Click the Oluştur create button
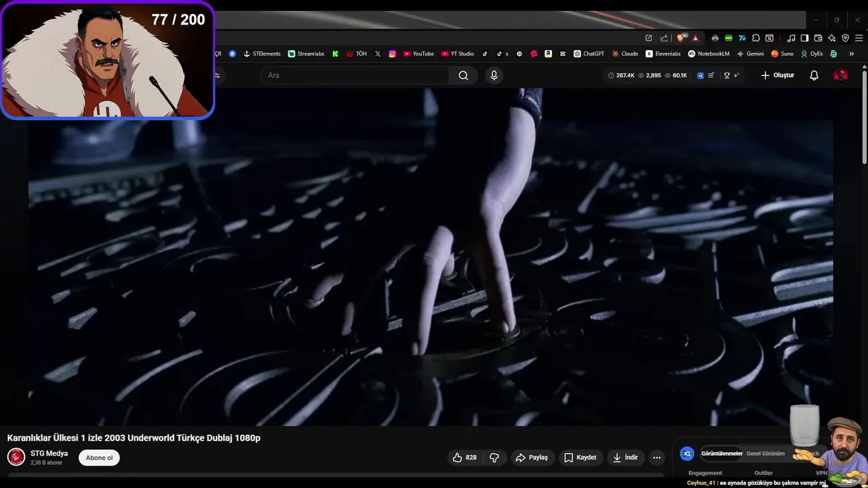This screenshot has height=488, width=868. (777, 75)
